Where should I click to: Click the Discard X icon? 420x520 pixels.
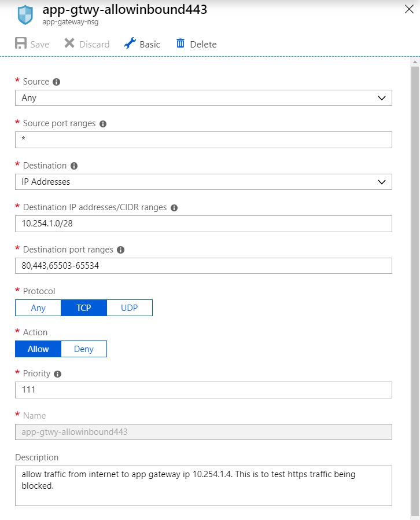click(x=69, y=43)
